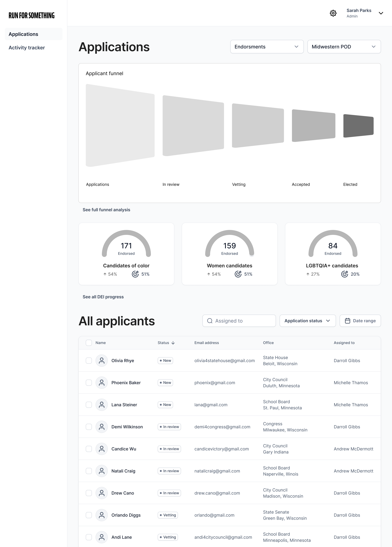Open See full funnel analysis link
Image resolution: width=392 pixels, height=547 pixels.
106,210
